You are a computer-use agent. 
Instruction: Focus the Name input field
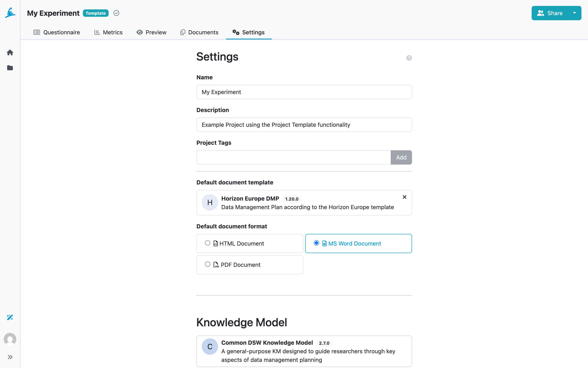pyautogui.click(x=304, y=92)
